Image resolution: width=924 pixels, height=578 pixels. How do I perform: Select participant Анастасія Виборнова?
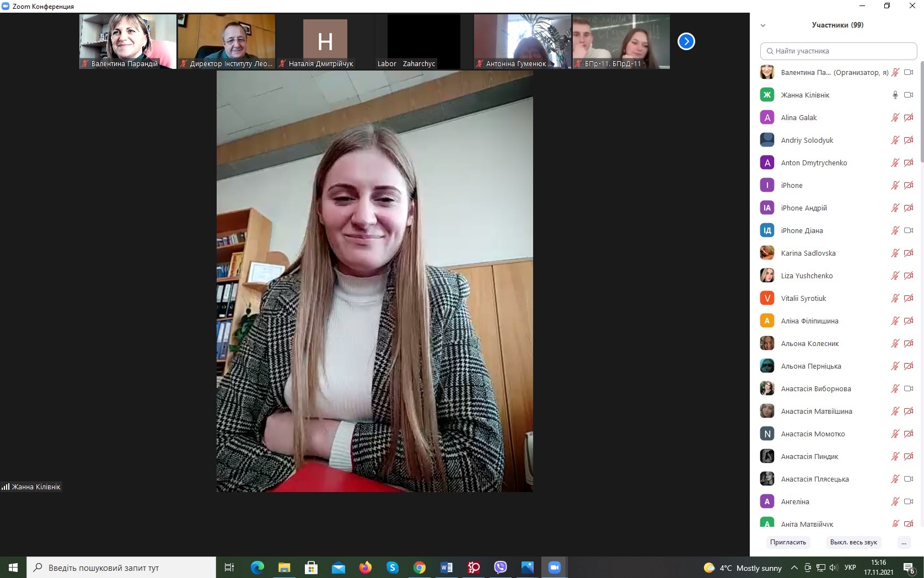coord(836,388)
